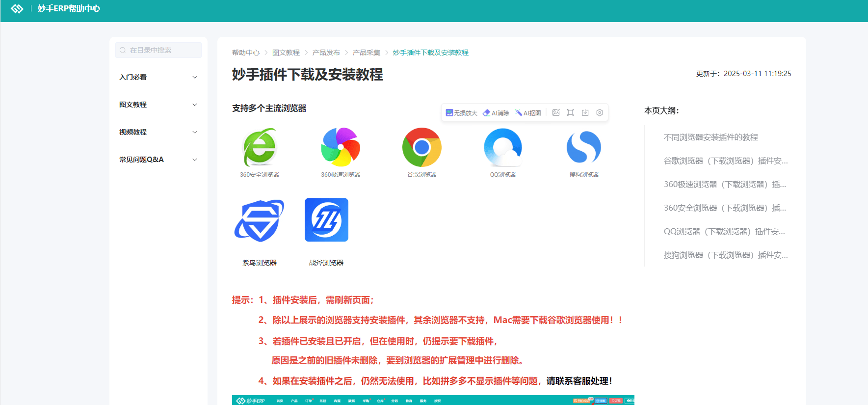This screenshot has height=405, width=868.
Task: Go to 帮助中心 in the breadcrumb
Action: pyautogui.click(x=246, y=53)
